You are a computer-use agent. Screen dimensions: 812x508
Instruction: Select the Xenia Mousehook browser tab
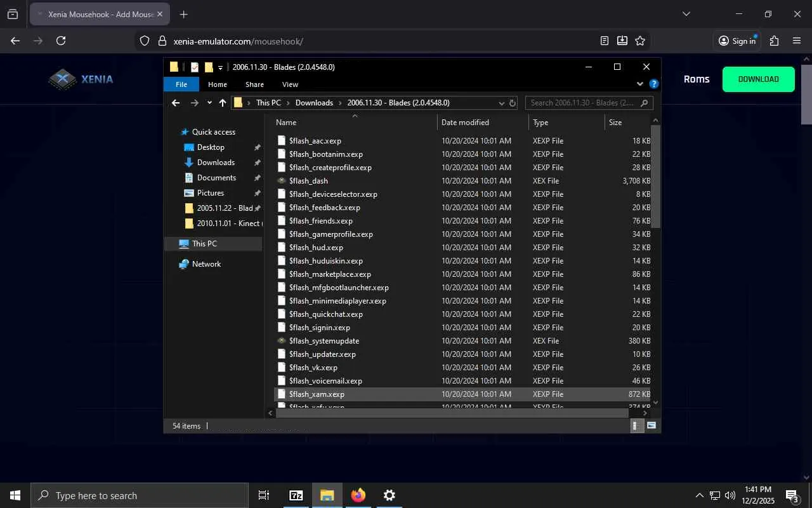tap(99, 14)
